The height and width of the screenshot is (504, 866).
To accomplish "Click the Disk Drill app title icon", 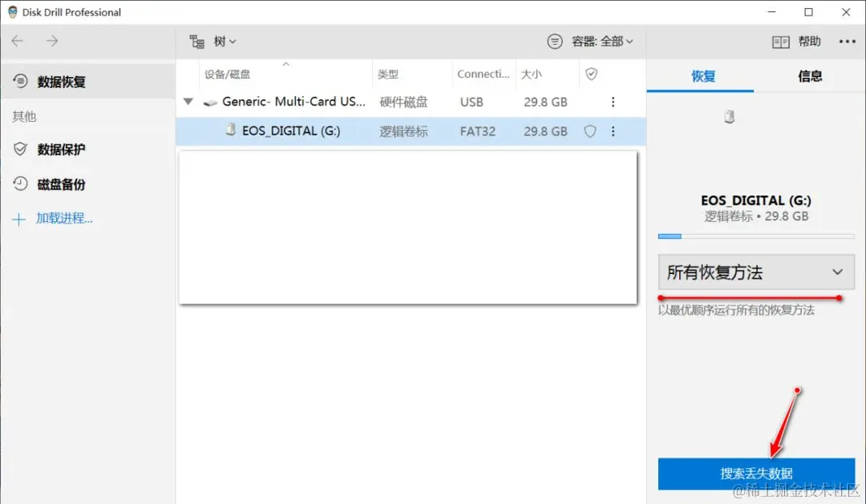I will pos(13,12).
